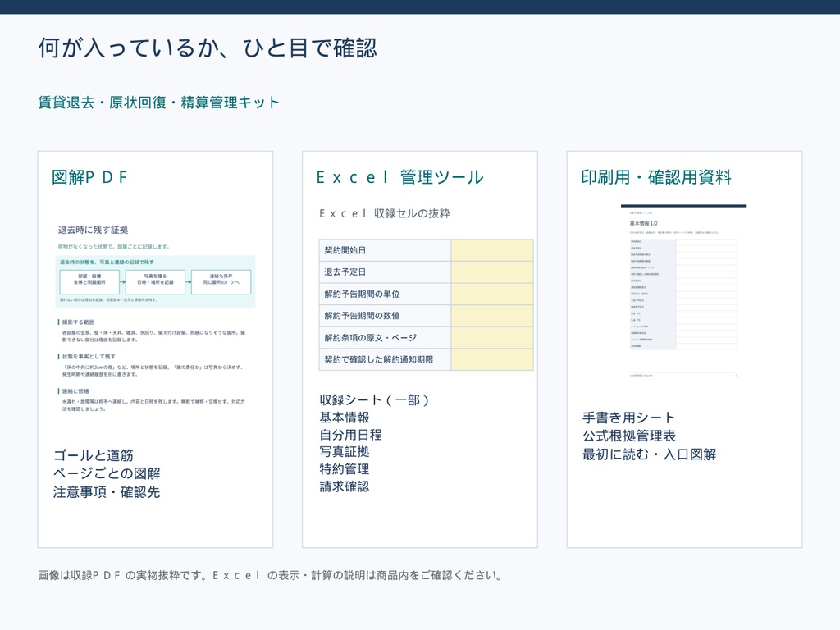This screenshot has width=840, height=630.
Task: Click the yellow input cell beside 解約予告期間の単位
Action: click(x=492, y=294)
